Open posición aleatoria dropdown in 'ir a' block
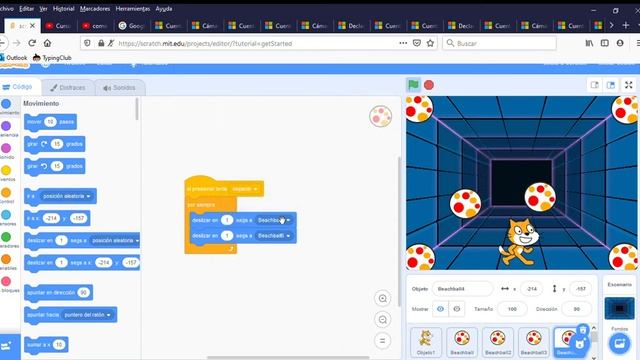 pyautogui.click(x=66, y=196)
